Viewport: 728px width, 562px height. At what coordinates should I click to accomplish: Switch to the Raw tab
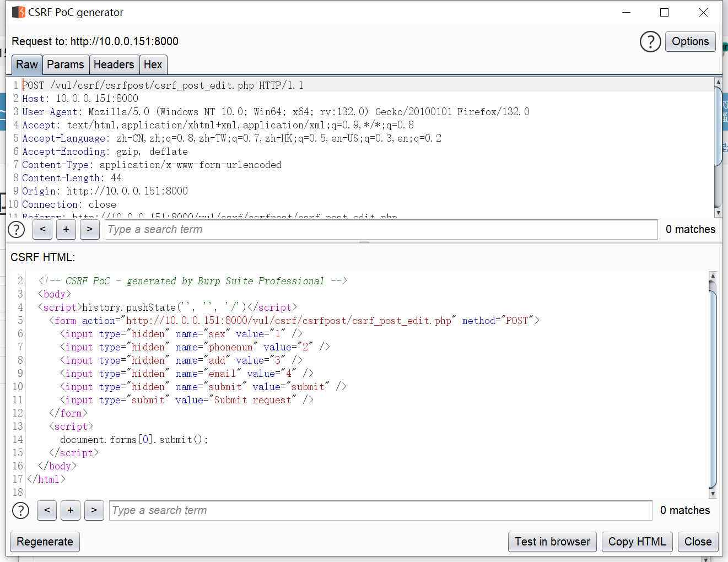tap(27, 64)
